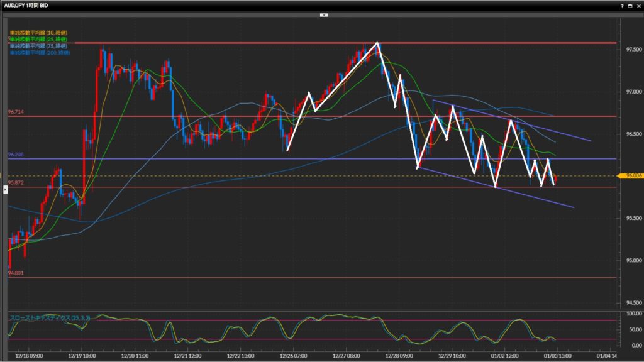Expand the left side panel arrow

(5, 179)
